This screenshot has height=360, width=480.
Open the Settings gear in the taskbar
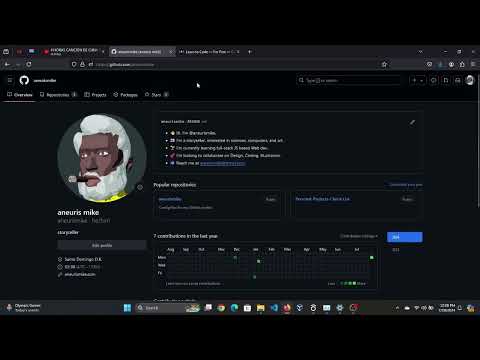[340, 308]
